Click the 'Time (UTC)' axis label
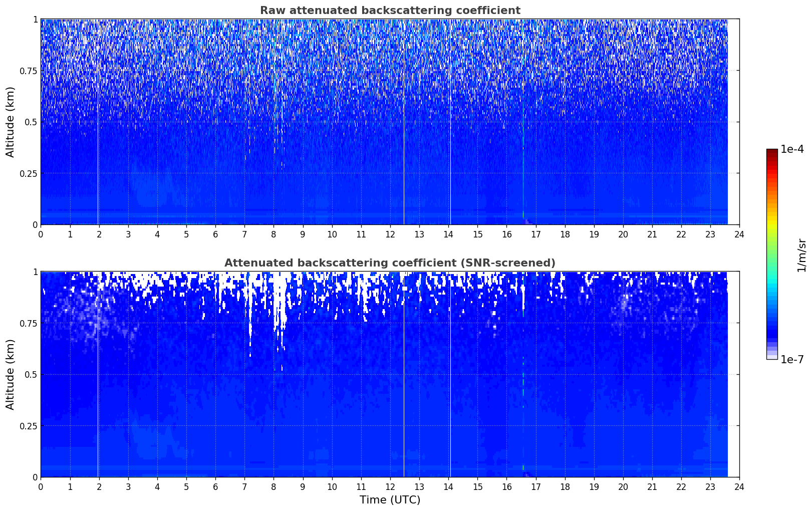 pos(390,500)
